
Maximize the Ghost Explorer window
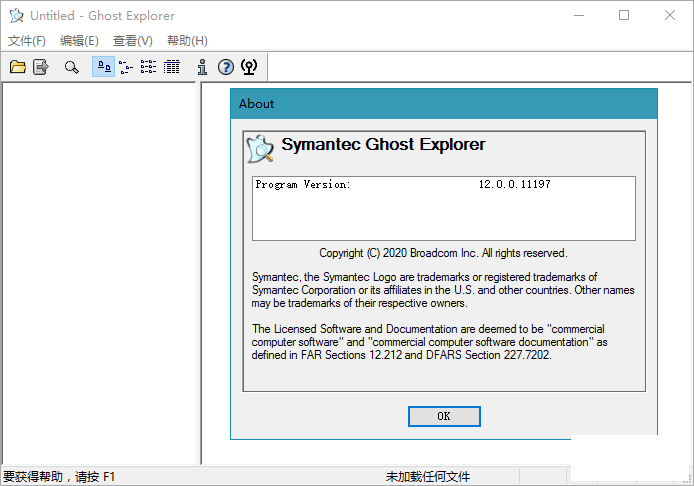(x=624, y=15)
